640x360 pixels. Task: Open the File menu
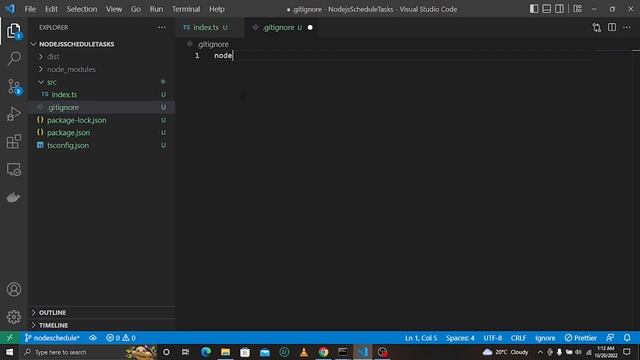(30, 9)
